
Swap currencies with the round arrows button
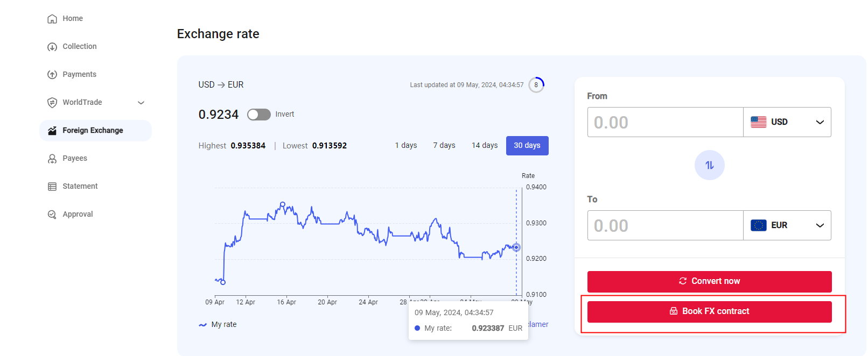[709, 165]
